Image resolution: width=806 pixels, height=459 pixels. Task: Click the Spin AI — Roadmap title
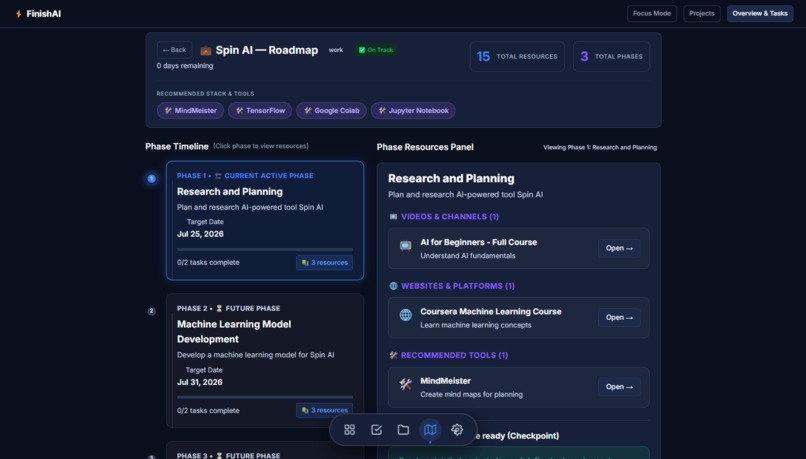click(267, 50)
